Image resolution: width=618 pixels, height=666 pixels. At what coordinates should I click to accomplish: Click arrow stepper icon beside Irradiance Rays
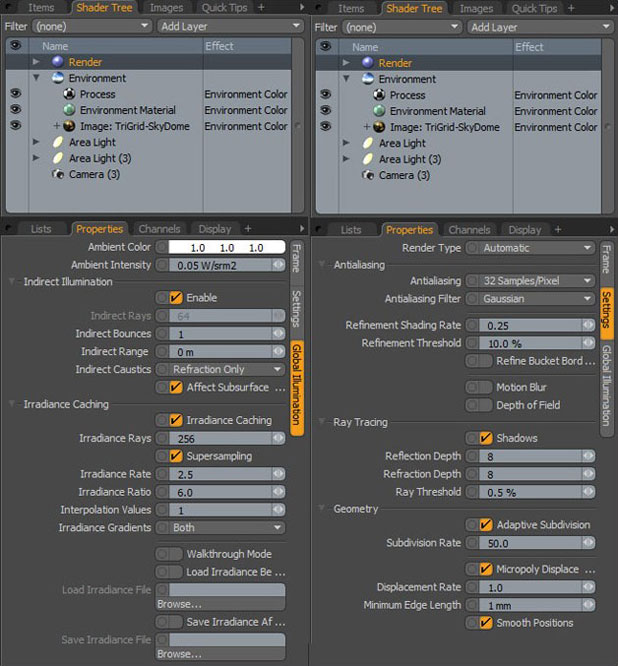click(279, 438)
